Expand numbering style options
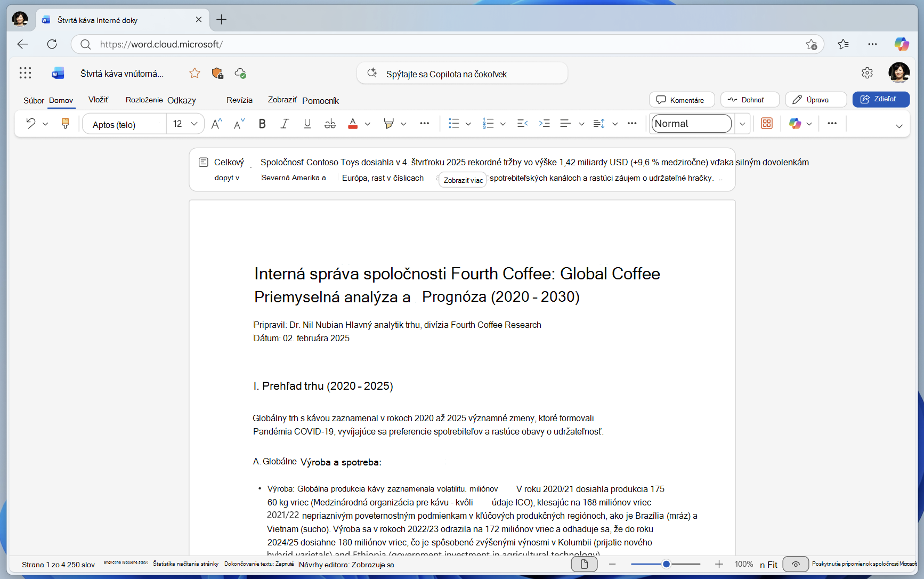 pos(502,124)
